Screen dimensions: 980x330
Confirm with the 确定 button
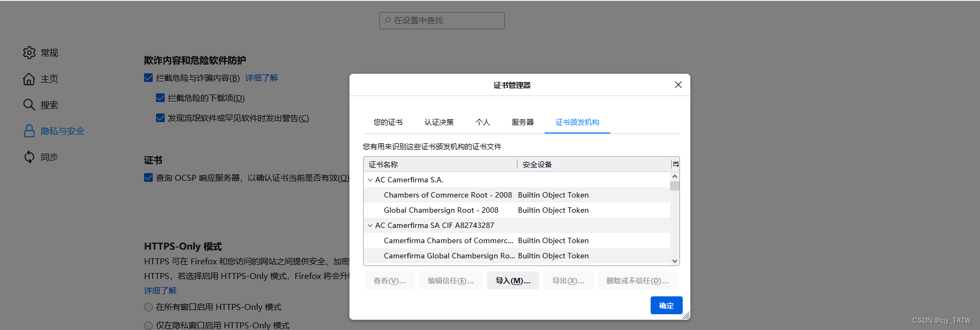point(666,306)
